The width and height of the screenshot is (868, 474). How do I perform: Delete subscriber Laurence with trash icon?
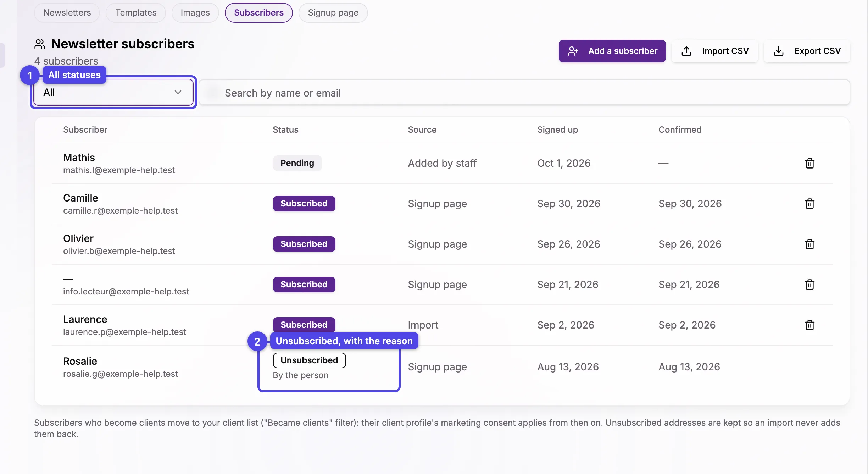click(x=809, y=325)
